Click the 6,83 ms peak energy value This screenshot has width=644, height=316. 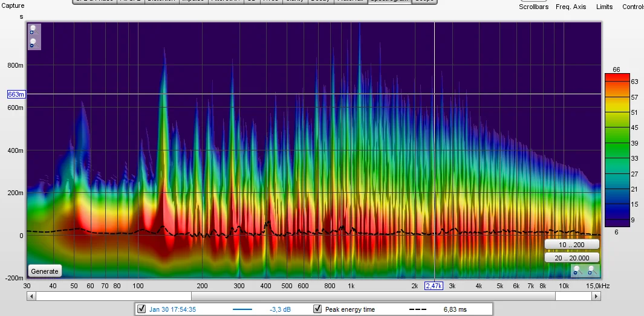(x=455, y=309)
